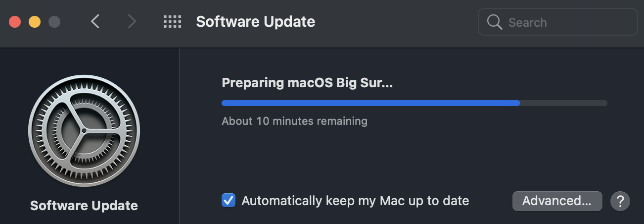Show all preferences via grid icon

(x=172, y=22)
